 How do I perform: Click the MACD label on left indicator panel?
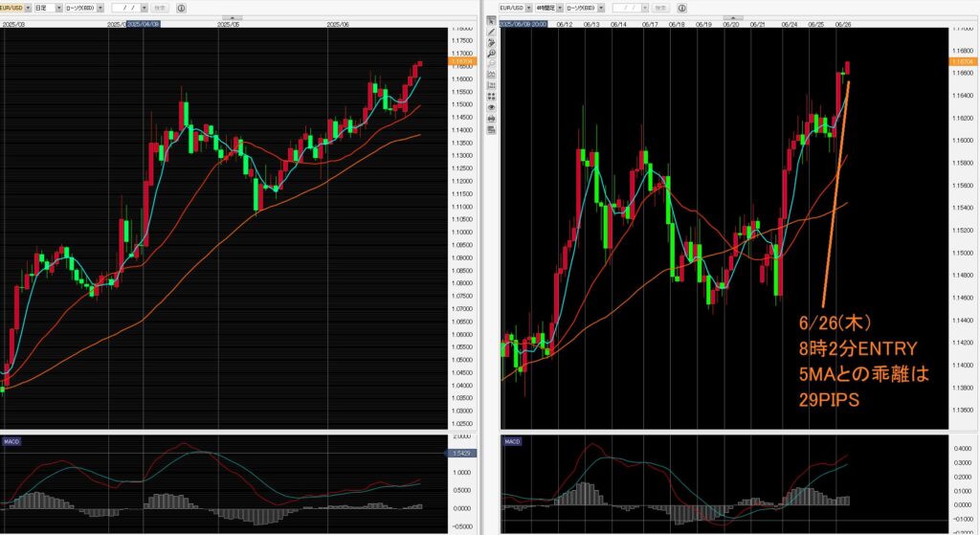tap(12, 442)
